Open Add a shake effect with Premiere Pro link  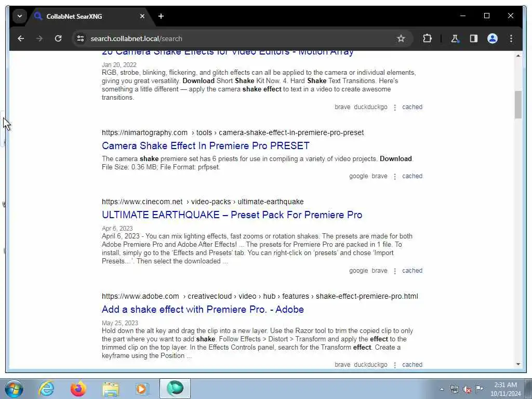click(203, 310)
